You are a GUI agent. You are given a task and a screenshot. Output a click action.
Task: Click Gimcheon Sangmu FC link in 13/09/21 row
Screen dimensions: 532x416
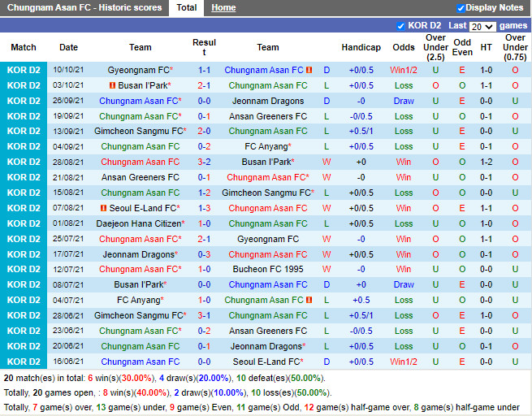click(138, 132)
